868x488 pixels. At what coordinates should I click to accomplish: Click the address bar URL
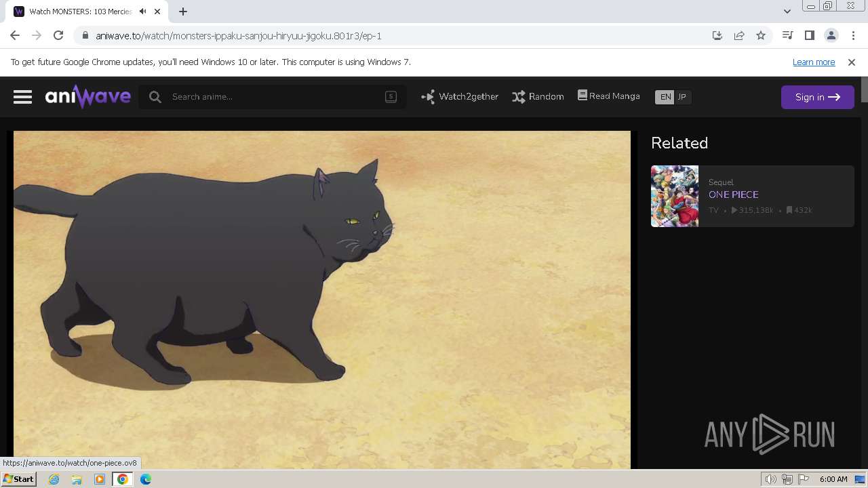click(239, 36)
